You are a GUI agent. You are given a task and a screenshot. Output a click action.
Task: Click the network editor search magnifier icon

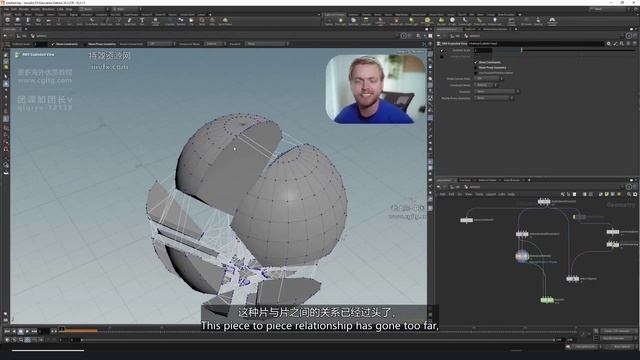[x=629, y=194]
